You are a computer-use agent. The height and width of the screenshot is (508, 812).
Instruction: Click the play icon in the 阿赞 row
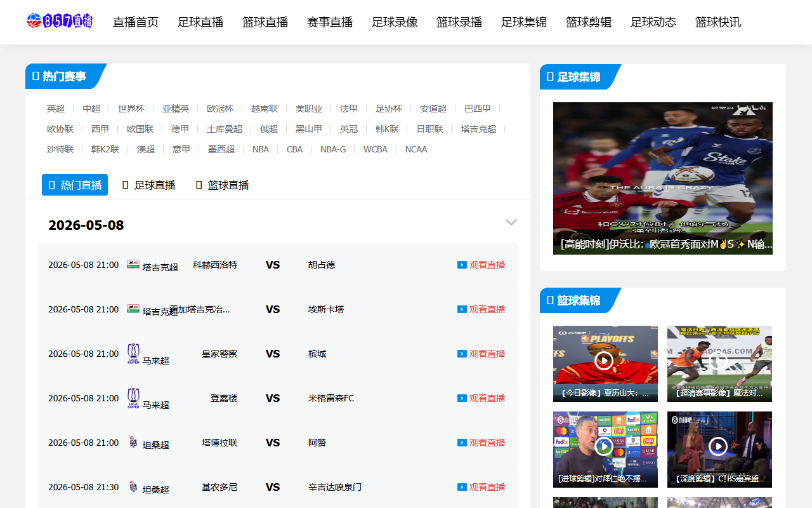(x=462, y=443)
